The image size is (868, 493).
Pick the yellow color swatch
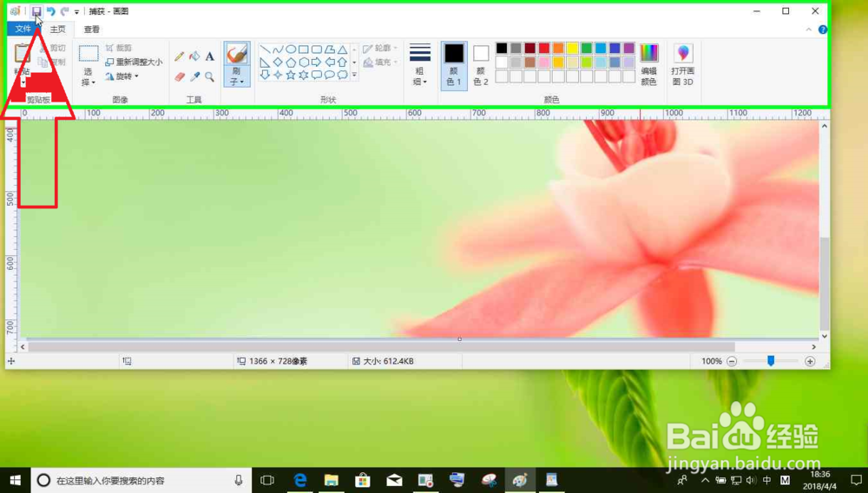click(572, 48)
